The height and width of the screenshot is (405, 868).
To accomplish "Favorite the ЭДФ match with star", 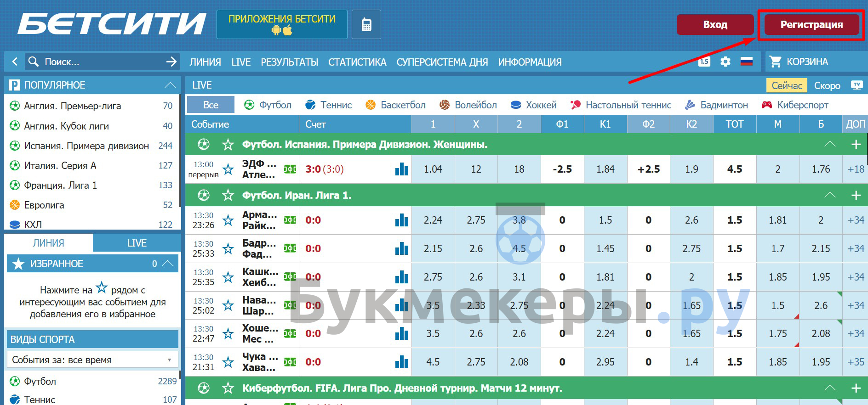I will pyautogui.click(x=228, y=169).
